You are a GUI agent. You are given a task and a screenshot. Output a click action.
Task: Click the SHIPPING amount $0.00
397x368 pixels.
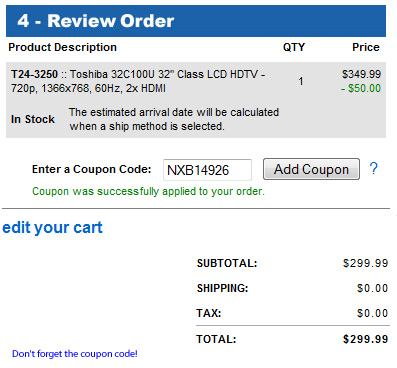[372, 288]
